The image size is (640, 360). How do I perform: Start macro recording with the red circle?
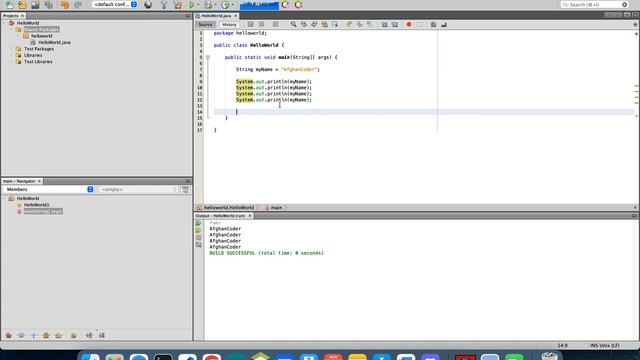coord(409,24)
